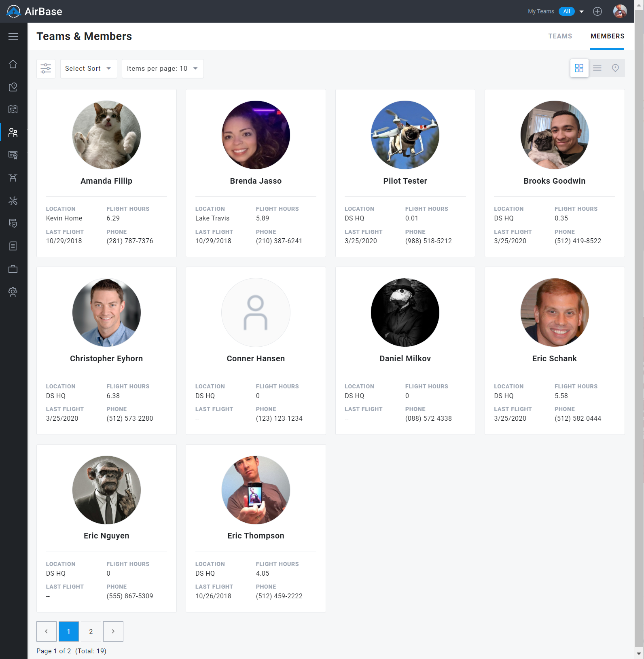Select the MEMBERS tab
Image resolution: width=644 pixels, height=659 pixels.
coord(607,36)
